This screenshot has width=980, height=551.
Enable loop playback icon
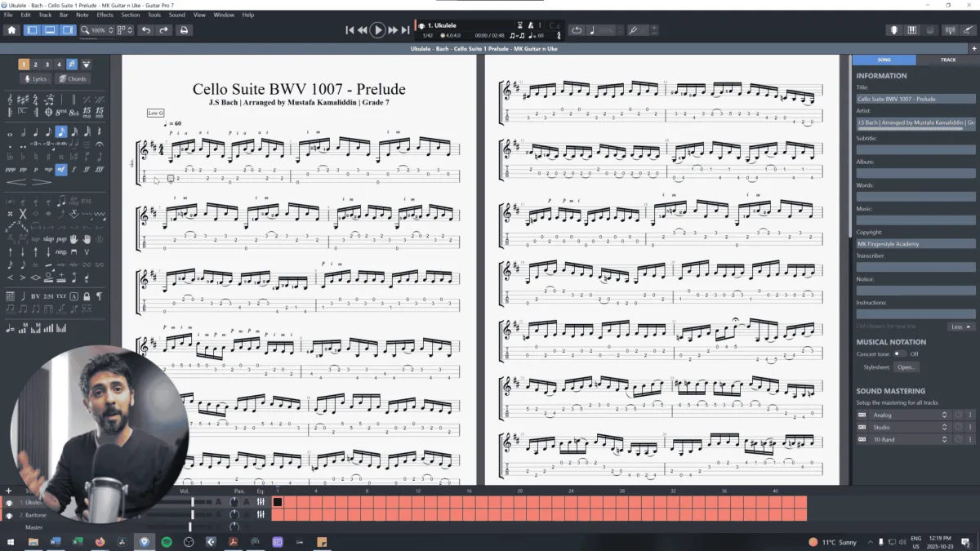pos(577,30)
